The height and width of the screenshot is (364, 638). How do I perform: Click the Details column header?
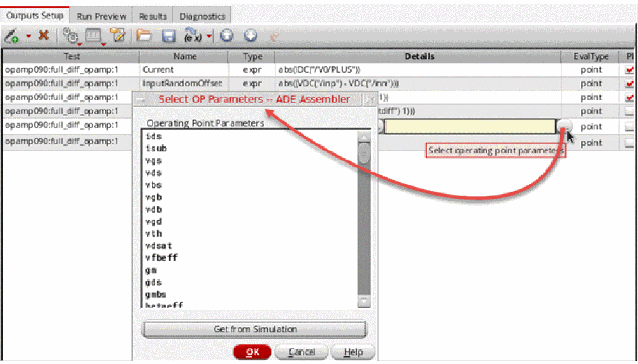pos(419,57)
